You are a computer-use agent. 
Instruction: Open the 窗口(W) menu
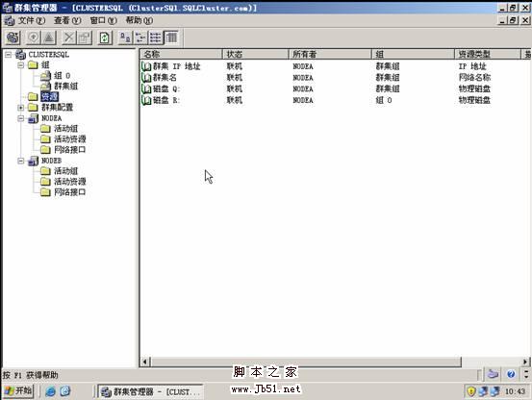tap(103, 21)
